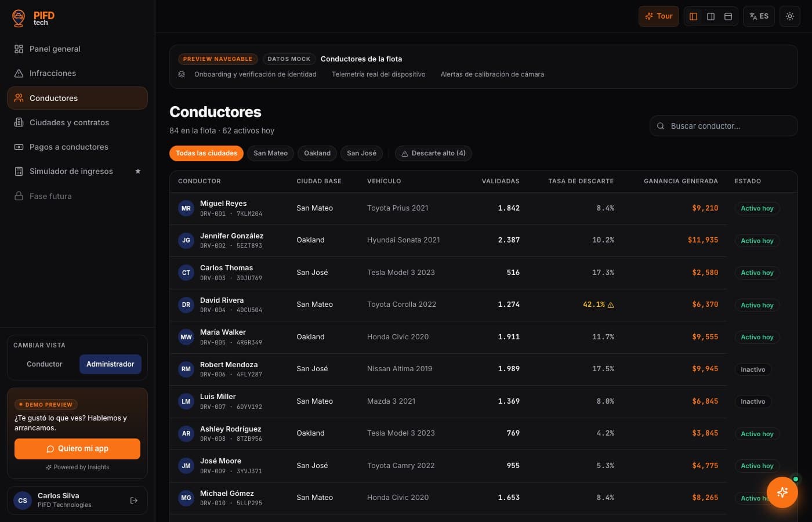Sort by Ganancia generada header

(681, 181)
